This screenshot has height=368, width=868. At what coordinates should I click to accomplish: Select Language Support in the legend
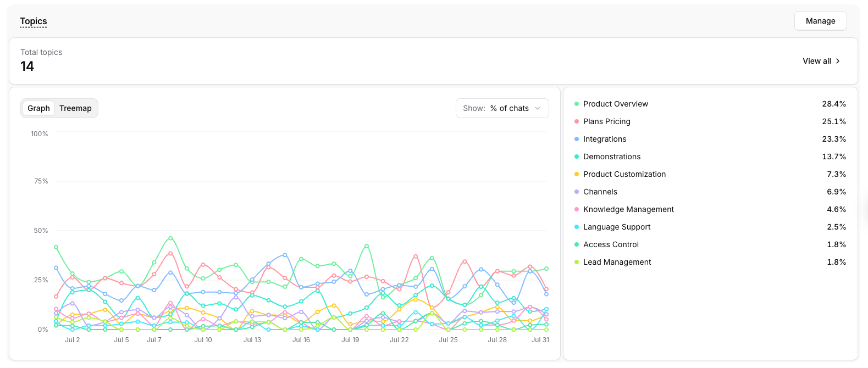(x=617, y=227)
